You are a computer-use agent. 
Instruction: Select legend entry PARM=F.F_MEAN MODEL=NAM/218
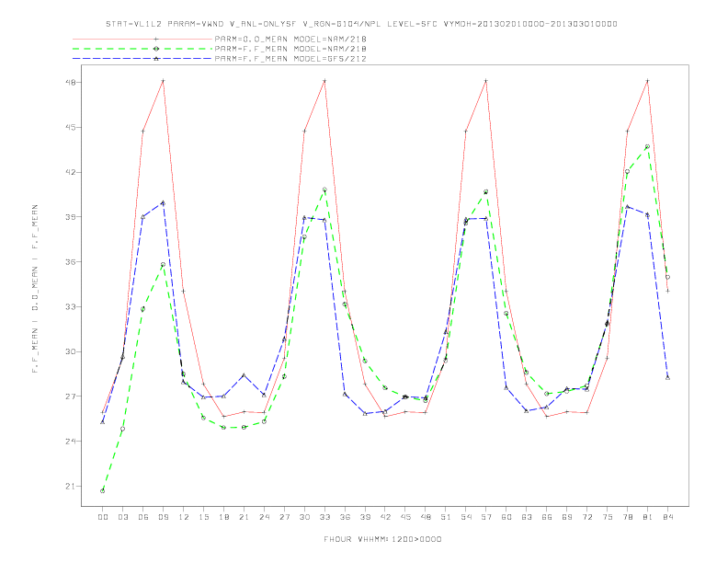290,49
